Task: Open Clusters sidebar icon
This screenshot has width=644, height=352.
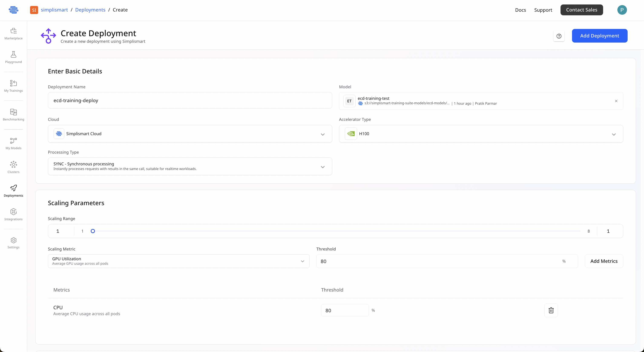Action: click(x=13, y=167)
